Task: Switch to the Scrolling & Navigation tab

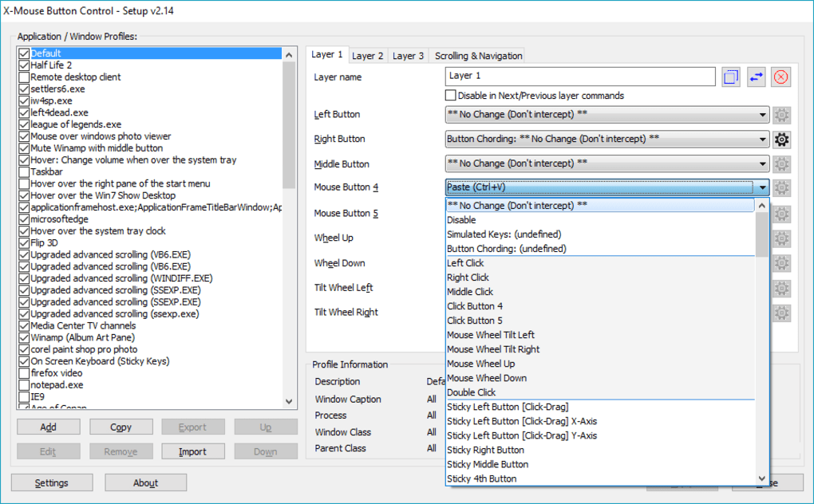Action: coord(477,55)
